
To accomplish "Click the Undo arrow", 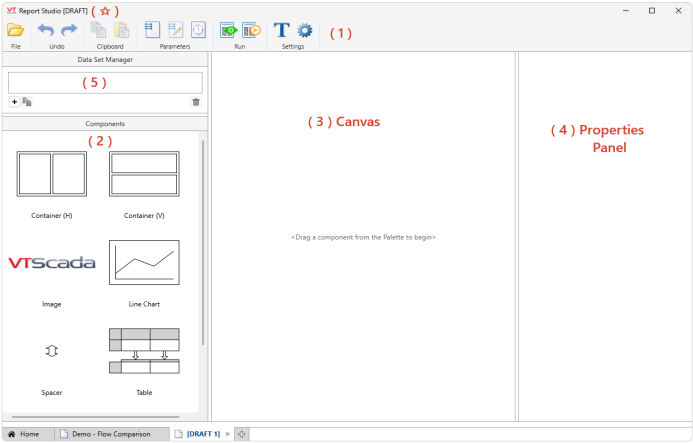I will 46,30.
